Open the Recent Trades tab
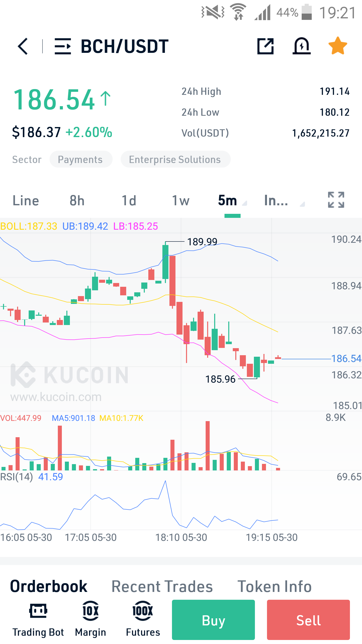The image size is (362, 644). pos(162,587)
